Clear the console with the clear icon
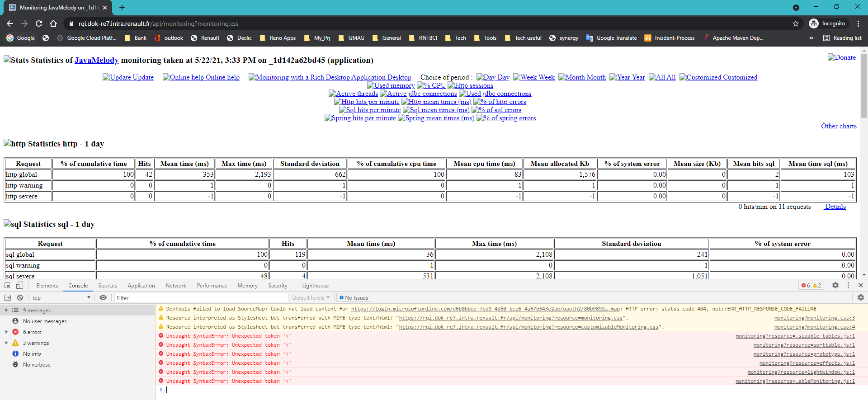 coord(20,298)
